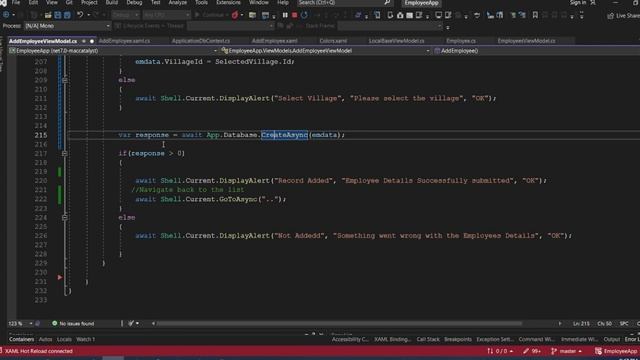Click the Save All icon

tap(67, 15)
